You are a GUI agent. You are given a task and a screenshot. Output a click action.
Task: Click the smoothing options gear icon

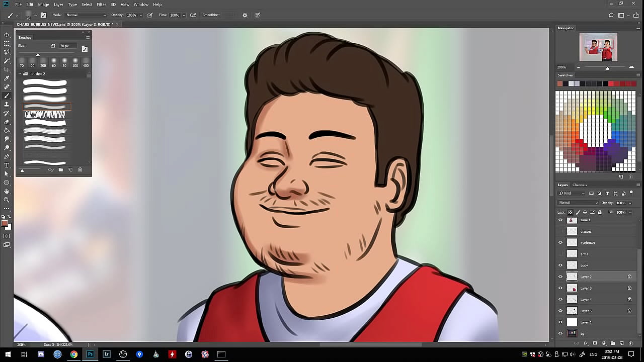coord(245,15)
